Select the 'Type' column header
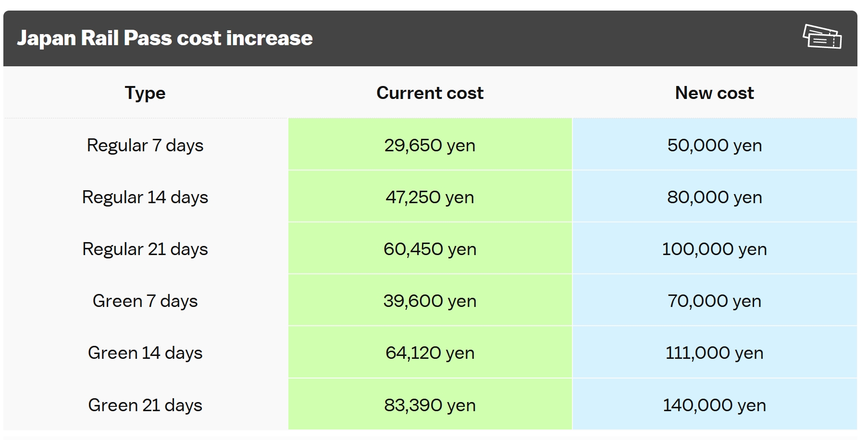The height and width of the screenshot is (440, 868). pyautogui.click(x=145, y=93)
